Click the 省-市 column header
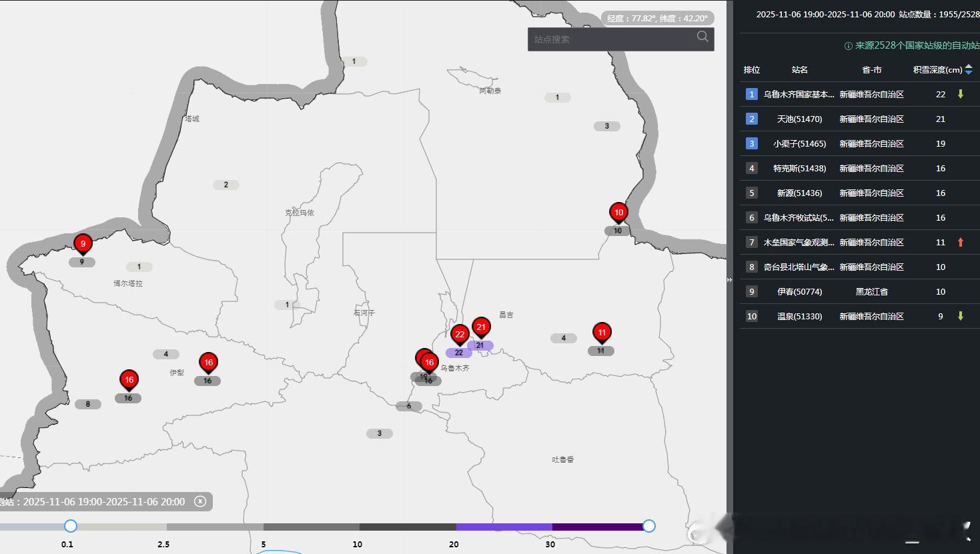 point(871,69)
